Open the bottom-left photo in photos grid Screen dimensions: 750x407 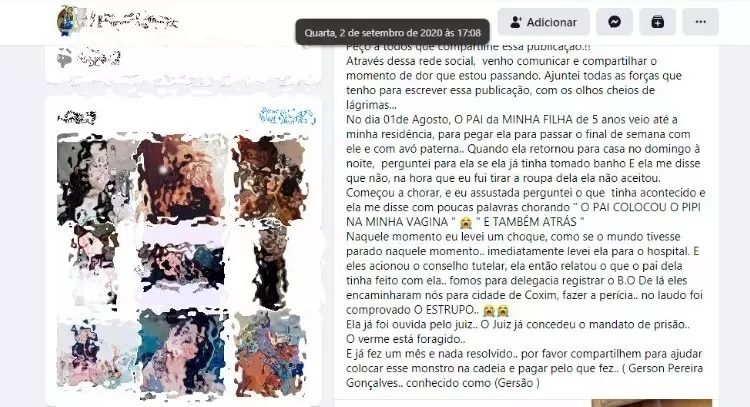pyautogui.click(x=95, y=353)
